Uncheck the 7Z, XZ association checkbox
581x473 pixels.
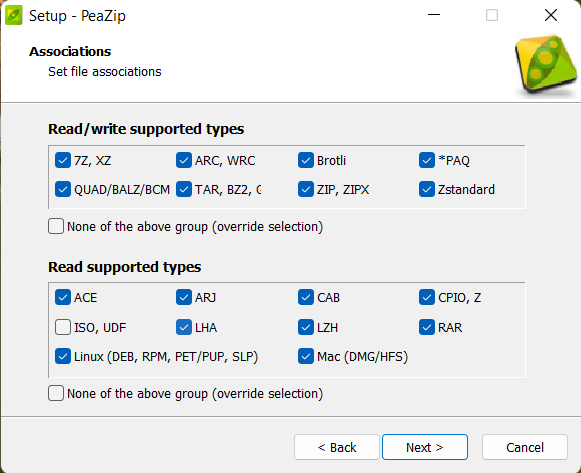(63, 160)
